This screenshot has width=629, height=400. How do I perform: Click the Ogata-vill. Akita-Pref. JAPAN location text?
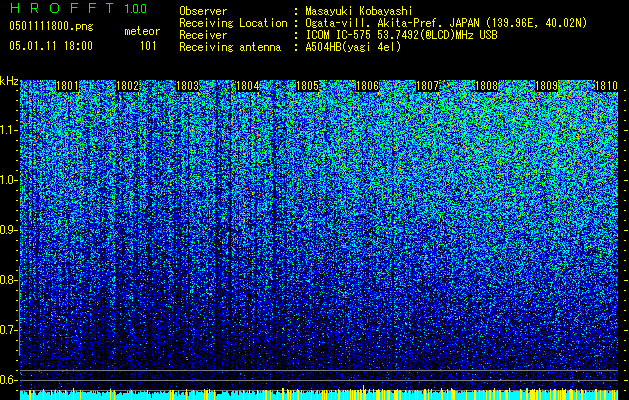446,23
